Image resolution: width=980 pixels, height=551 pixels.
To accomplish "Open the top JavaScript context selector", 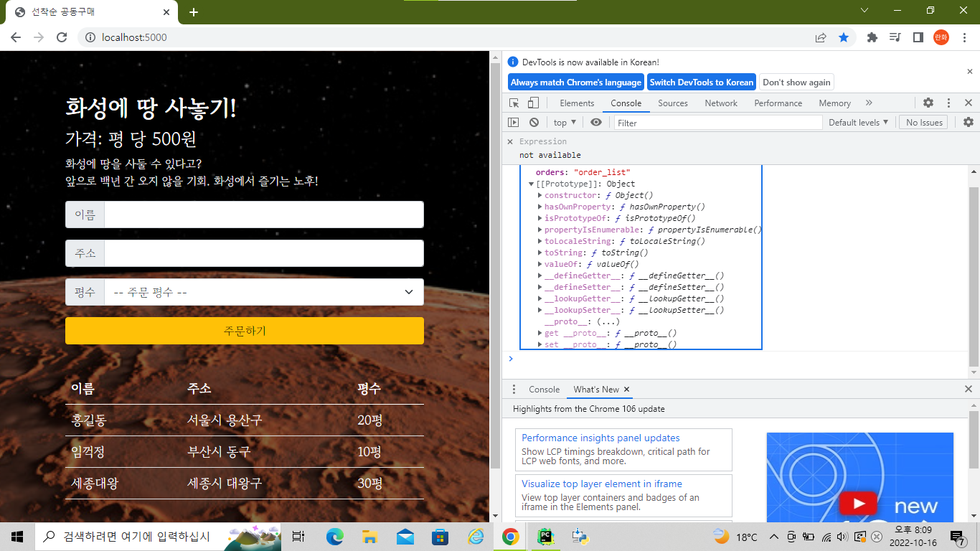I will [565, 123].
